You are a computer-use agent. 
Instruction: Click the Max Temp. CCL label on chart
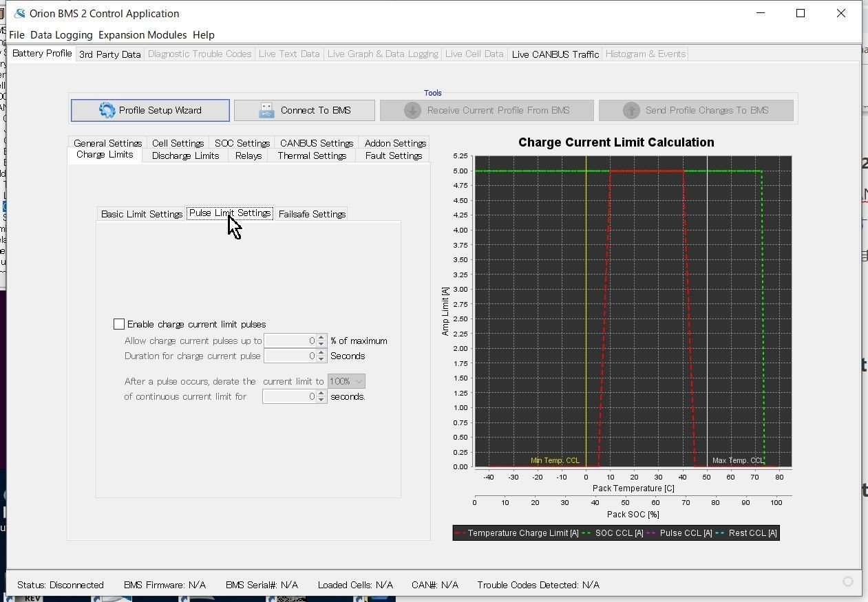(x=737, y=461)
